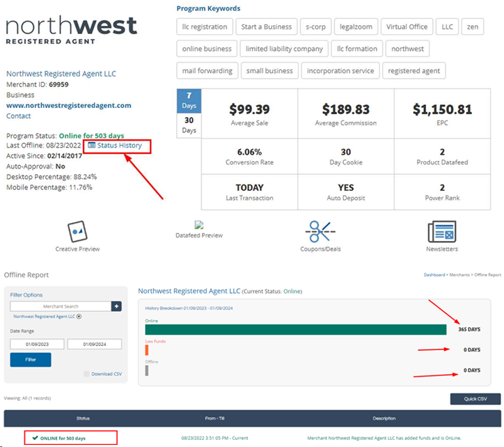
Task: Open the Datafeed Preview broken image icon
Action: coord(199,225)
